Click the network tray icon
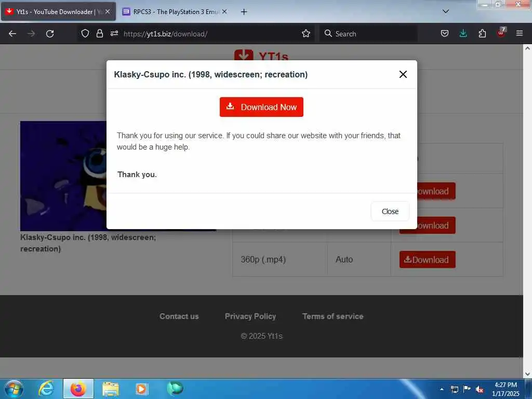Screen dimensions: 532x399 (454, 389)
